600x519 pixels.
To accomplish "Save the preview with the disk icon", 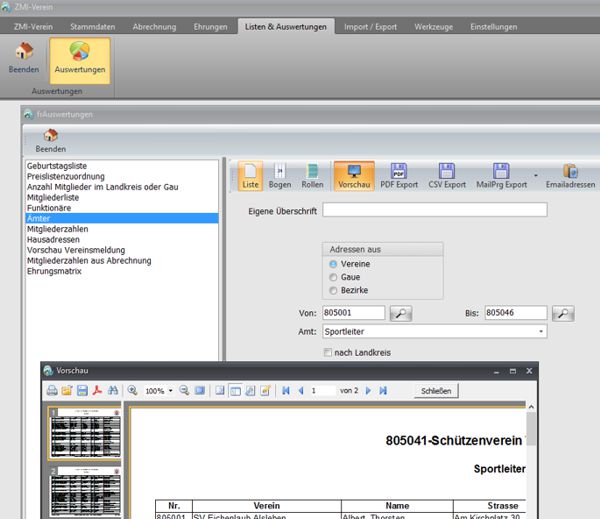I will click(x=82, y=391).
